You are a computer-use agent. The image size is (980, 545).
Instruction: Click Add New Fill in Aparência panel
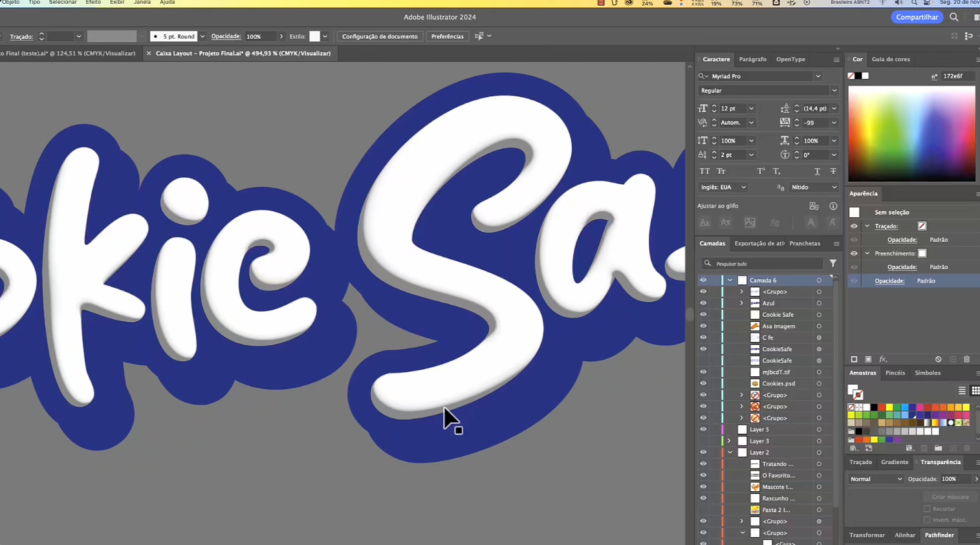point(868,359)
